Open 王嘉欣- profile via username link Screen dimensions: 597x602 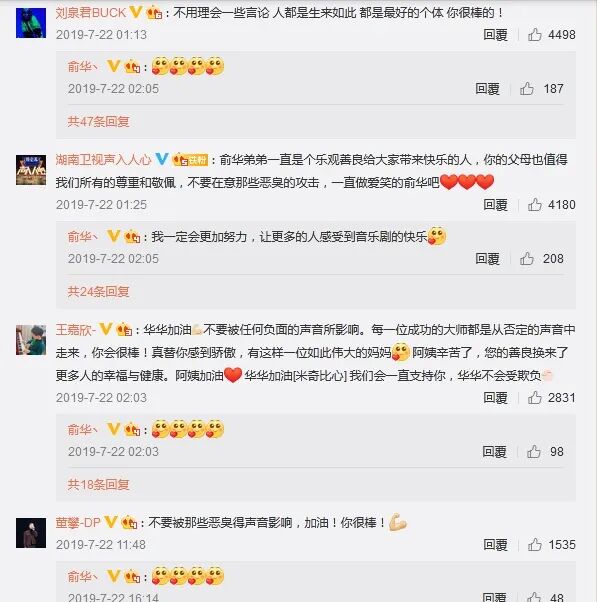pos(76,330)
